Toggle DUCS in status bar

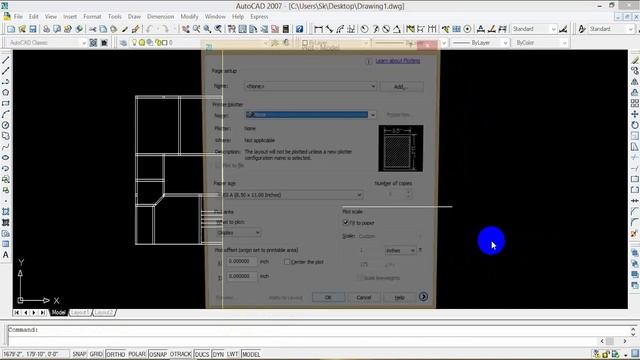click(202, 354)
